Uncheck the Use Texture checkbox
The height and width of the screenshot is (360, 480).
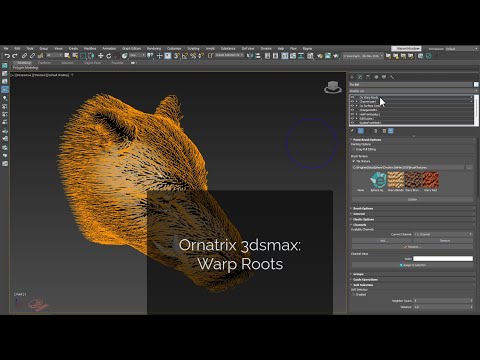[354, 161]
